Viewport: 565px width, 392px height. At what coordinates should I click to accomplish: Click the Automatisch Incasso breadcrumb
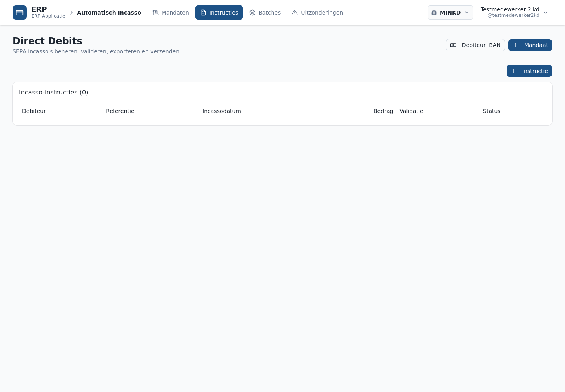tap(109, 13)
